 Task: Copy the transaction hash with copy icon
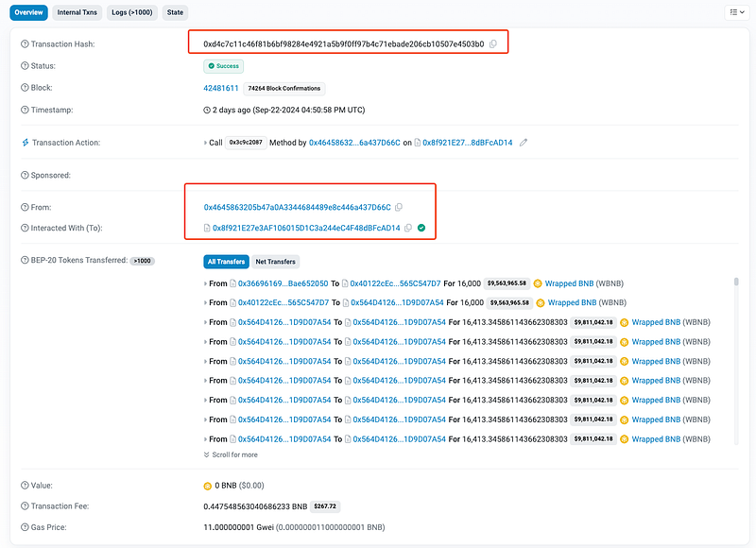pos(493,44)
